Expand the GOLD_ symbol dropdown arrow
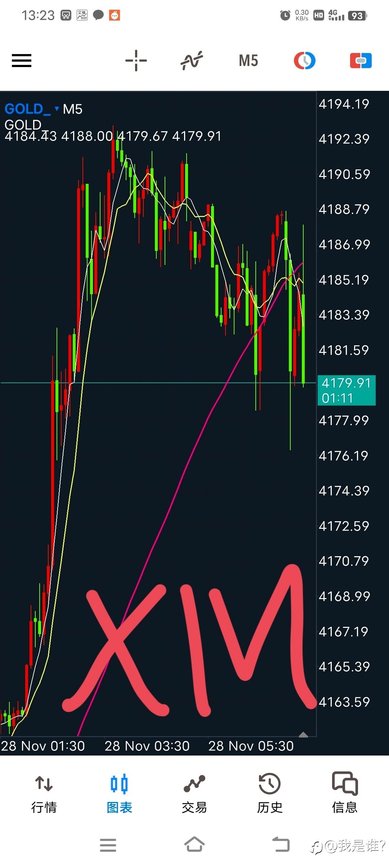 [x=57, y=108]
